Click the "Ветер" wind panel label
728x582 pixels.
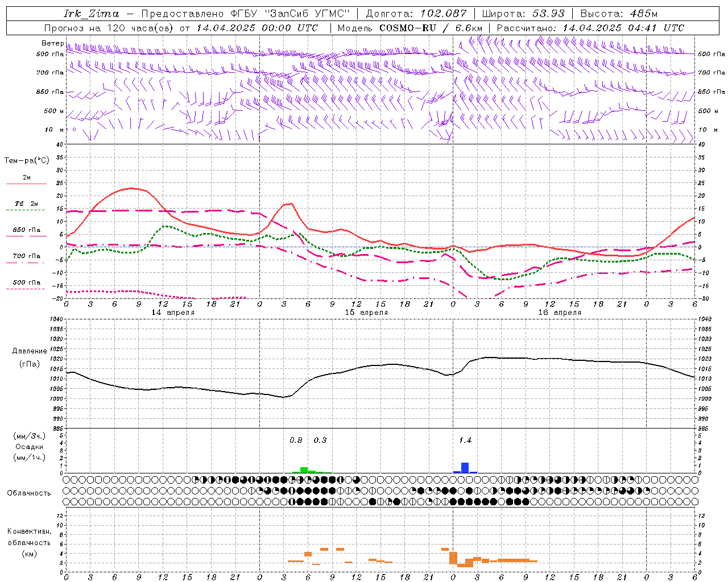52,43
